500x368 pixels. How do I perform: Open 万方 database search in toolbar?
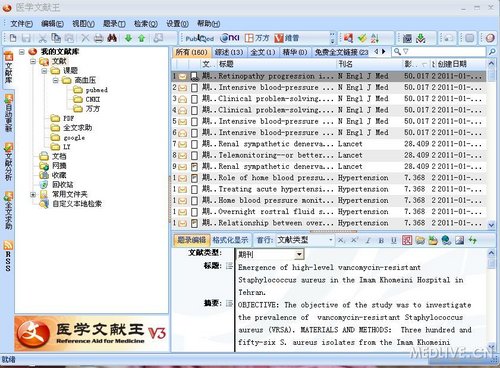click(x=257, y=38)
